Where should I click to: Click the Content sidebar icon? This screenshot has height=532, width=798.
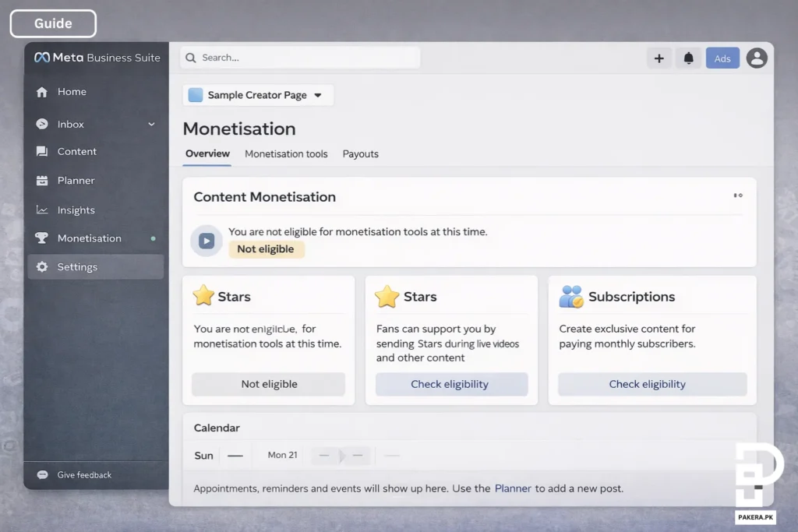[x=42, y=152]
